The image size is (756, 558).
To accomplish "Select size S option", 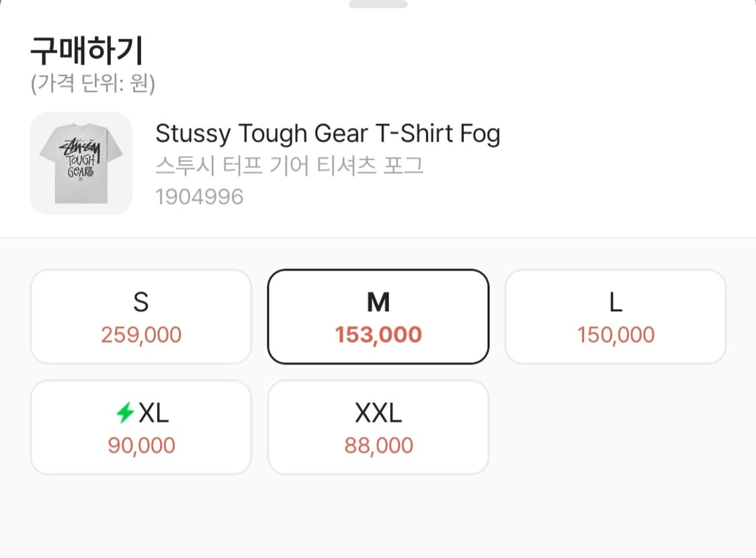I will click(x=141, y=317).
